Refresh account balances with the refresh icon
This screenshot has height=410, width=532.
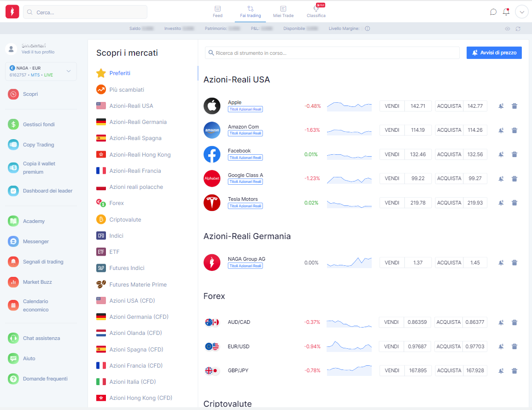coord(518,29)
